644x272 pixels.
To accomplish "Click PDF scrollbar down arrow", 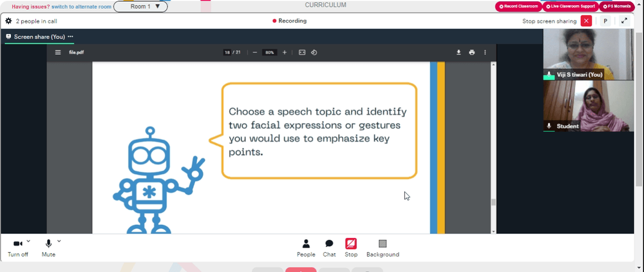I will pyautogui.click(x=493, y=231).
